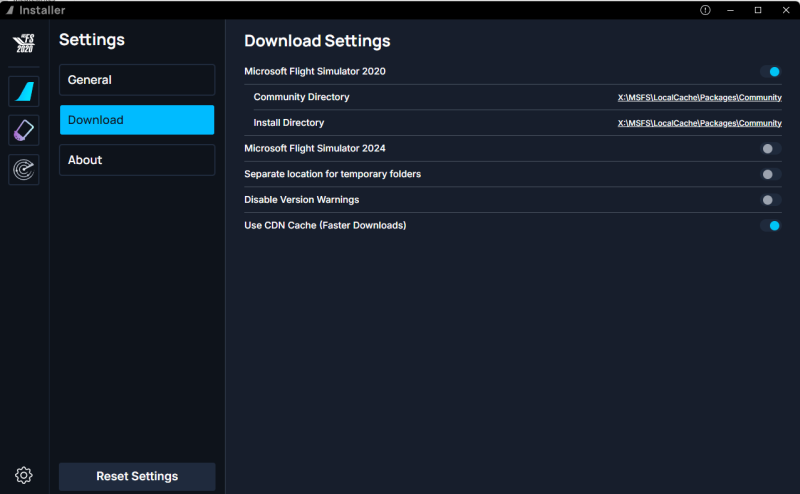Toggle separate location for temporary folders
The height and width of the screenshot is (494, 800).
(x=770, y=174)
